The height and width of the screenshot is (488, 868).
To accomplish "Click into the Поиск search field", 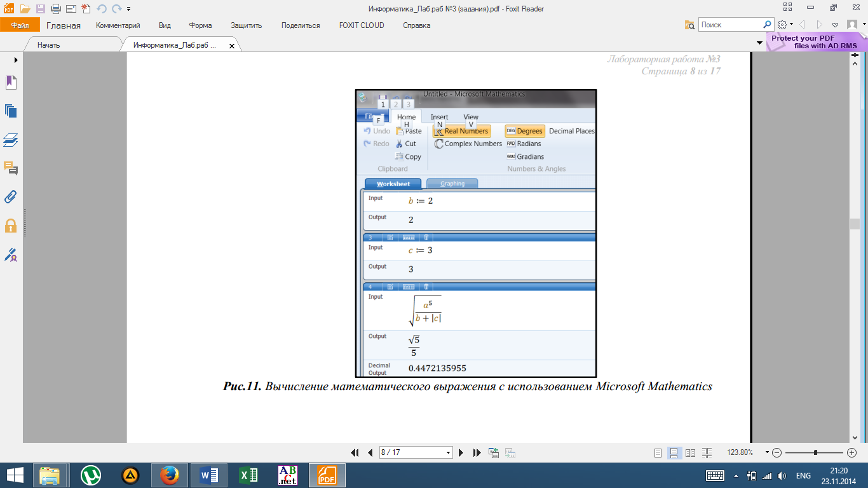I will coord(731,25).
